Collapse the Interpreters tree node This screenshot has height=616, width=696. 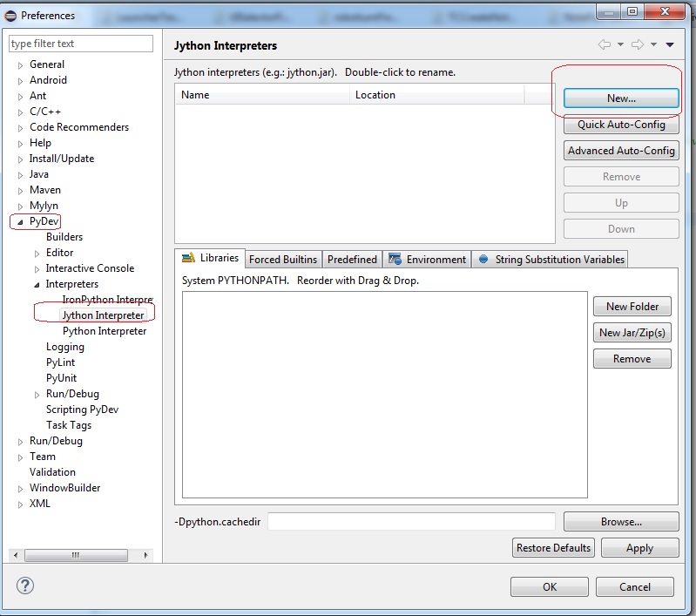click(37, 285)
